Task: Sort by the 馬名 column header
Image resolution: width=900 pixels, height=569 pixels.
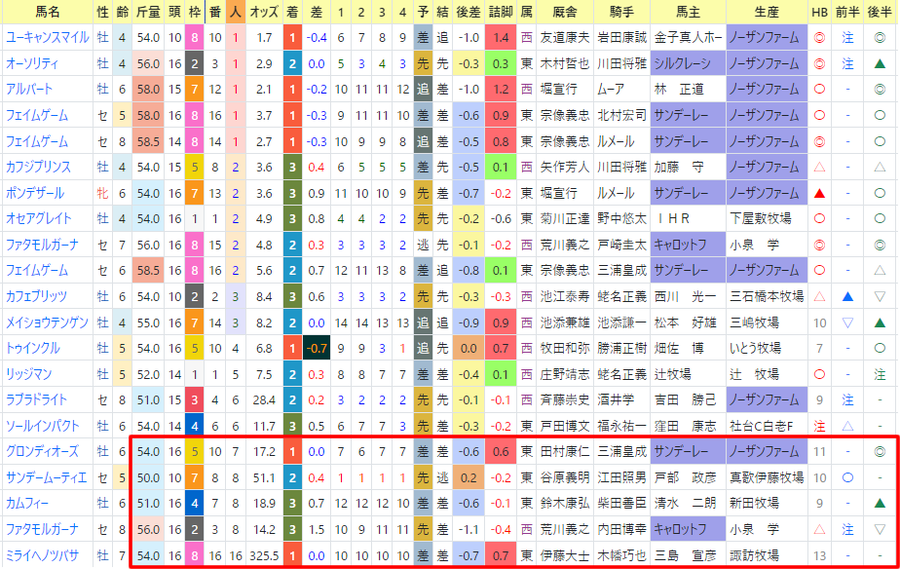Action: point(47,12)
